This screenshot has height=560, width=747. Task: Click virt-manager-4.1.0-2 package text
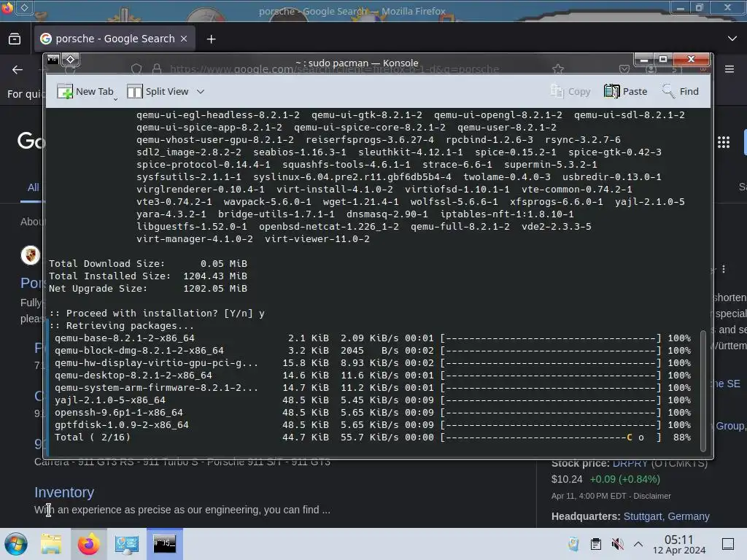(x=194, y=239)
